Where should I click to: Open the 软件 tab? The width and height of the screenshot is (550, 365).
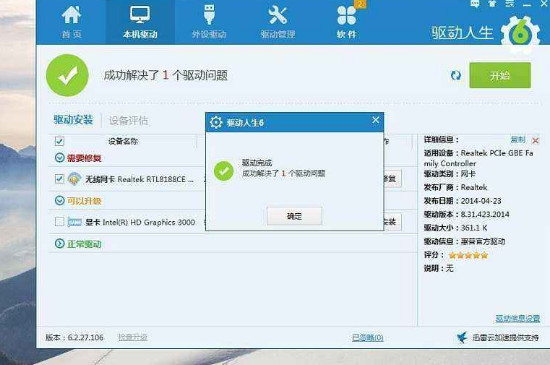tap(347, 22)
